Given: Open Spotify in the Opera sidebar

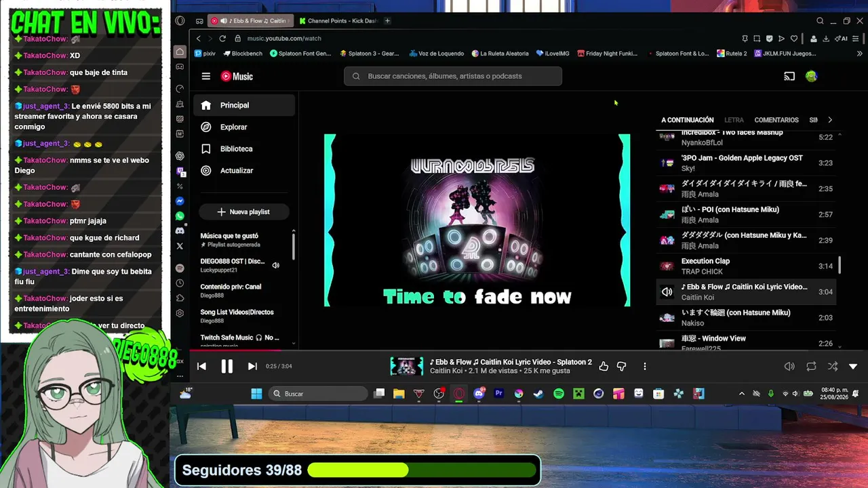Looking at the screenshot, I should click(180, 268).
